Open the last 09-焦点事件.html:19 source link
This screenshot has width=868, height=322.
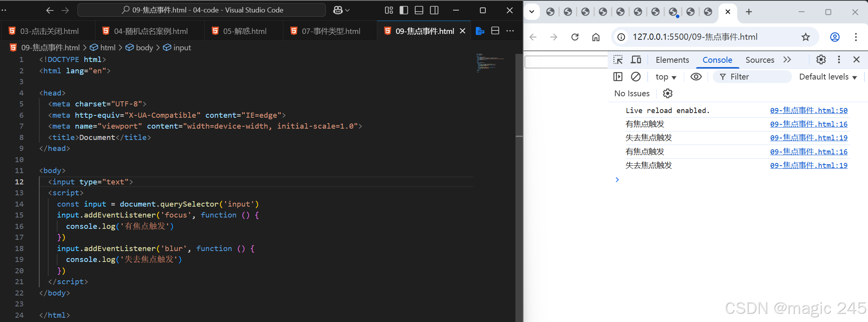coord(808,166)
